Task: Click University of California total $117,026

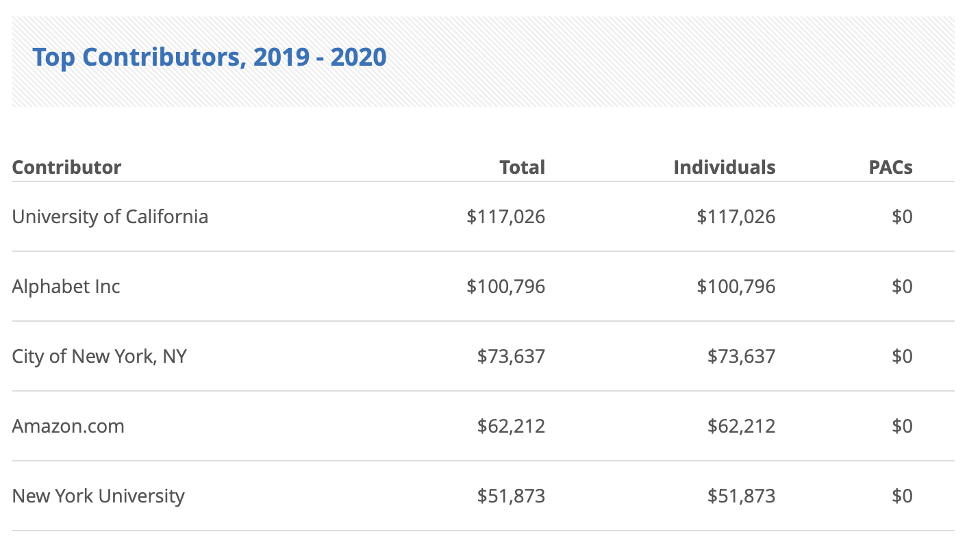Action: pos(505,216)
